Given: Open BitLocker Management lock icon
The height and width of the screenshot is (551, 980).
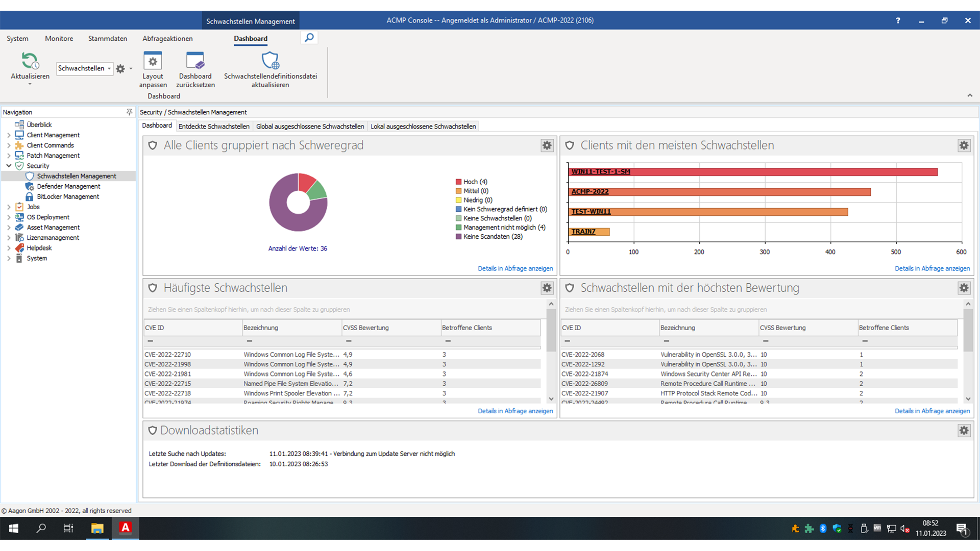Looking at the screenshot, I should [x=29, y=196].
